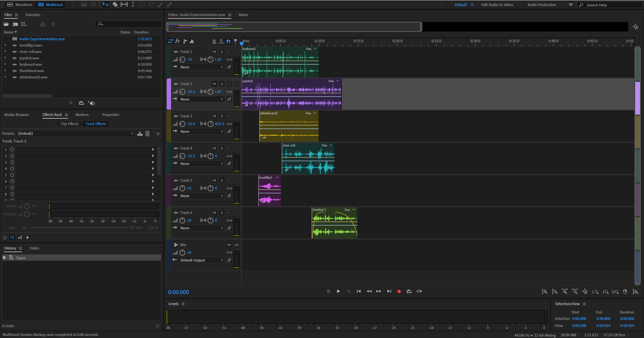The width and height of the screenshot is (644, 338).
Task: Toggle metronome icon in track toolbar
Action: 214,41
